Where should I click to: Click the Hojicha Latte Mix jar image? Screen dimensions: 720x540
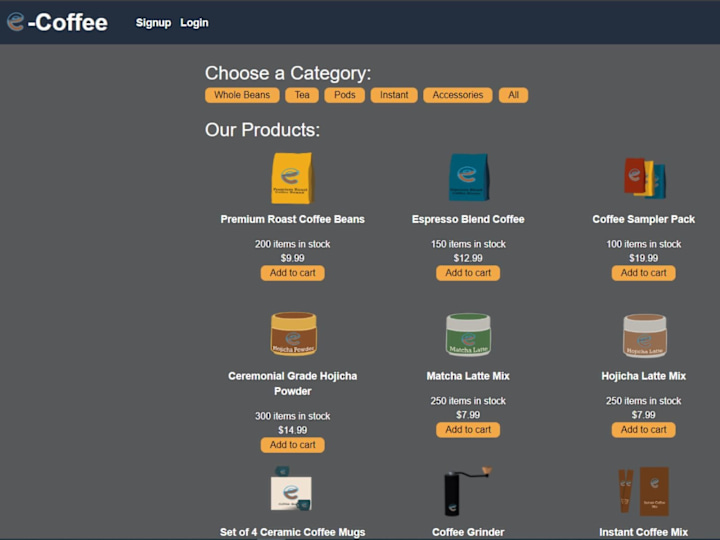click(644, 336)
